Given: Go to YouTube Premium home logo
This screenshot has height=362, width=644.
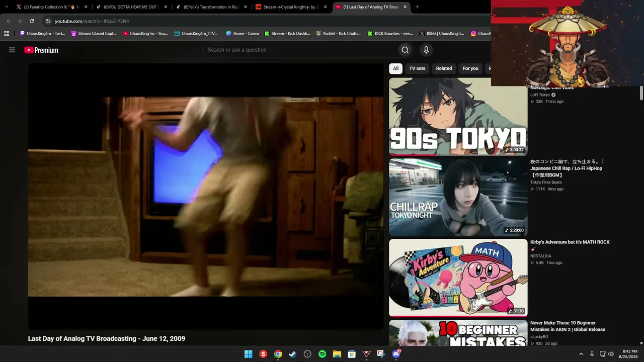Looking at the screenshot, I should click(41, 50).
